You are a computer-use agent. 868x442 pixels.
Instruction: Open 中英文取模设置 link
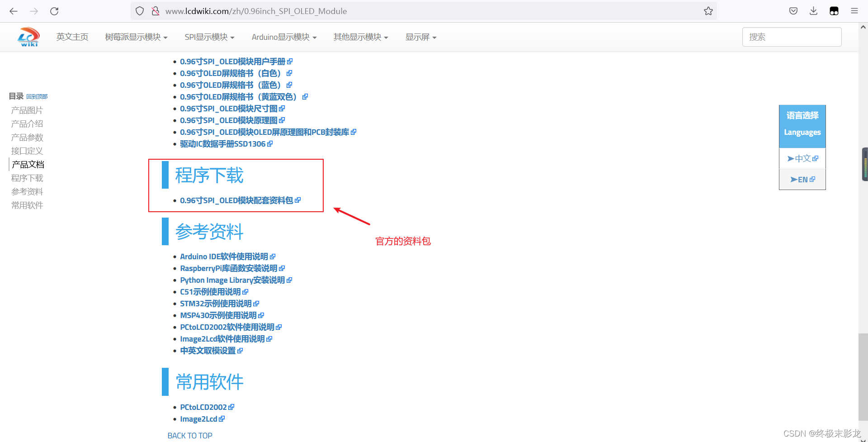[211, 351]
